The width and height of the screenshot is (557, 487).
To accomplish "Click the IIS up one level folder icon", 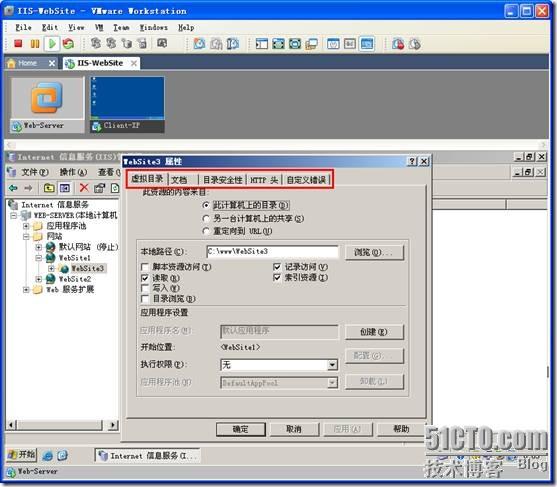I will pyautogui.click(x=49, y=188).
